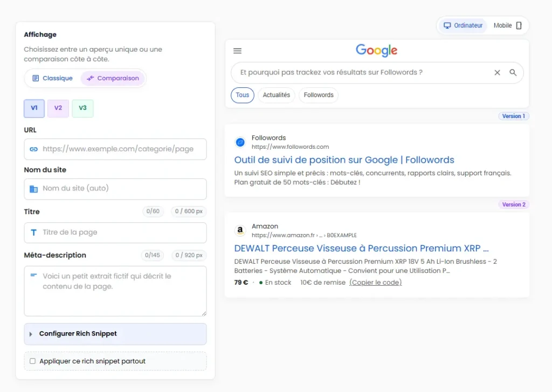Click the building icon beside Nom du site
This screenshot has width=552, height=392.
[33, 189]
